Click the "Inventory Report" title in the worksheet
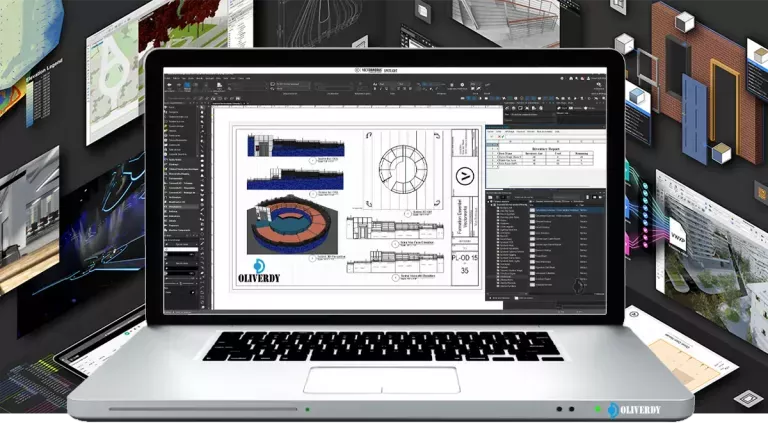The image size is (768, 432). pyautogui.click(x=546, y=149)
